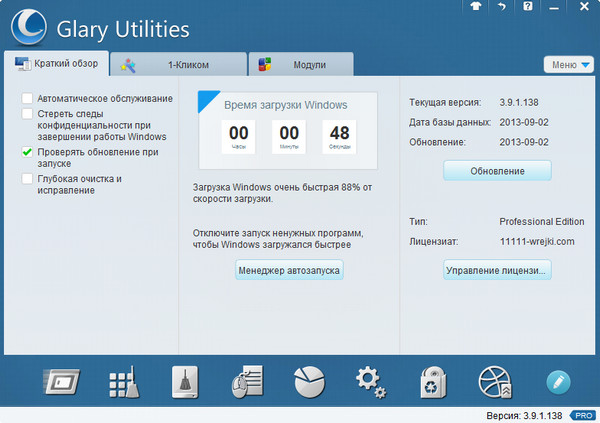
Task: Enable the Автоматическое обслуживание checkbox
Action: click(27, 99)
